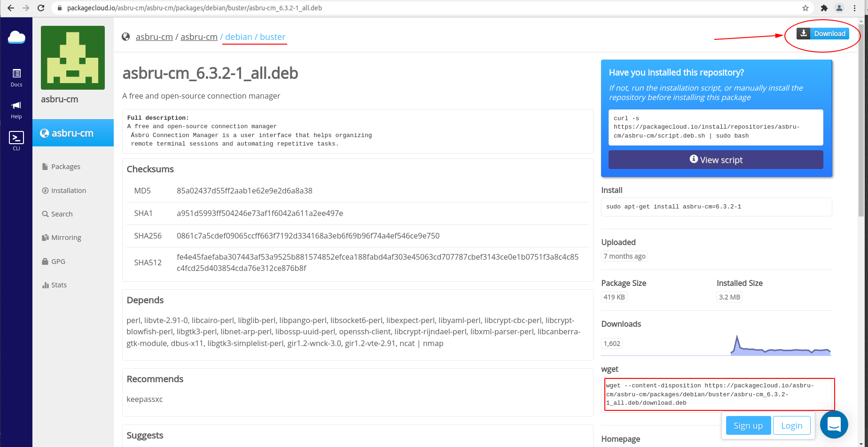Click the Packages icon in sidebar
This screenshot has height=447, width=868.
coord(45,166)
